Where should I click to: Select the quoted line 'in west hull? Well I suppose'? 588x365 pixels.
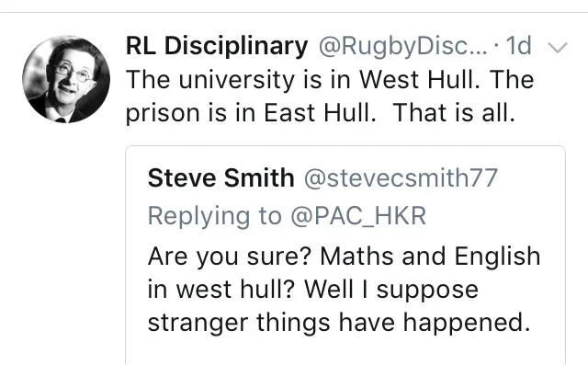313,290
